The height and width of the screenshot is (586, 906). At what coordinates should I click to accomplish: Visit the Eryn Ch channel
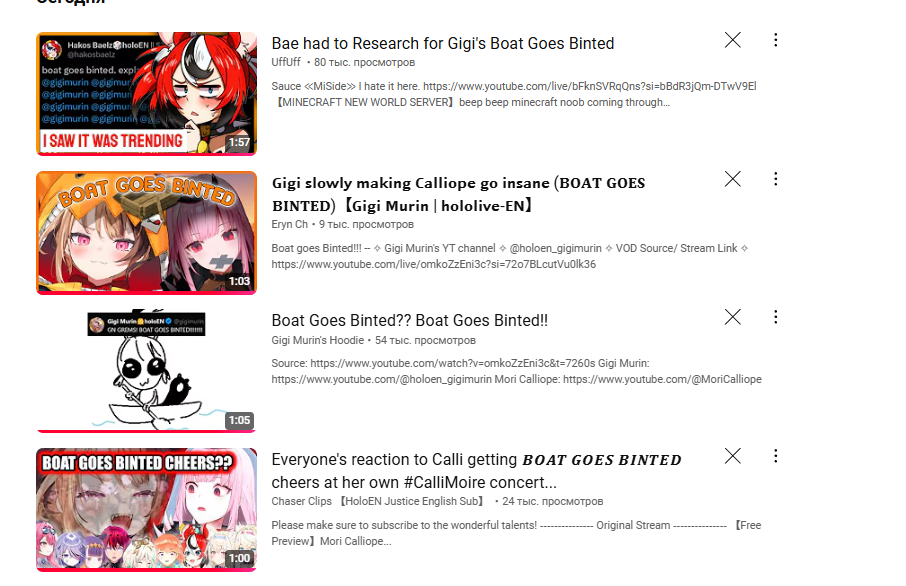[289, 224]
